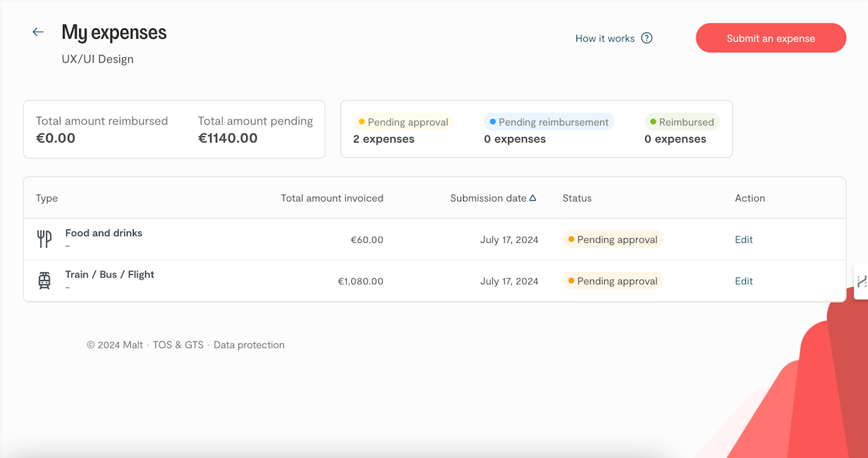Screen dimensions: 868x458
Task: Open the side widget on right edge
Action: [861, 281]
